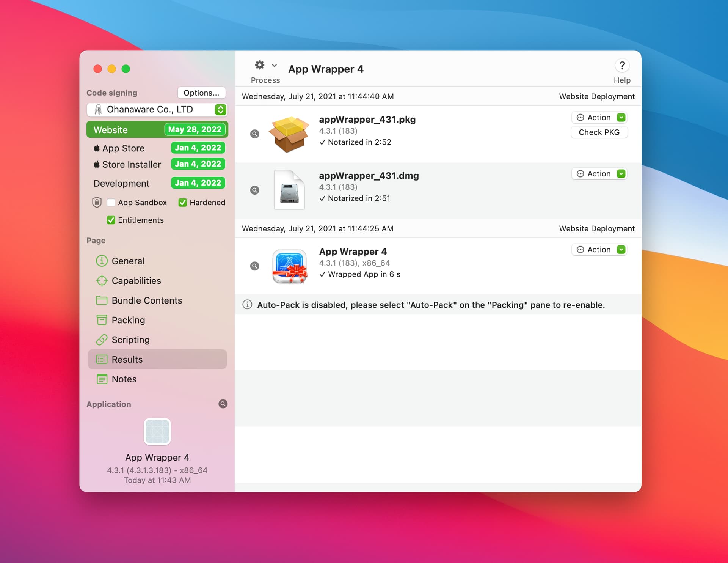Screen dimensions: 728x563
Task: Click the wrapped App Wrapper 4 app icon
Action: 290,266
